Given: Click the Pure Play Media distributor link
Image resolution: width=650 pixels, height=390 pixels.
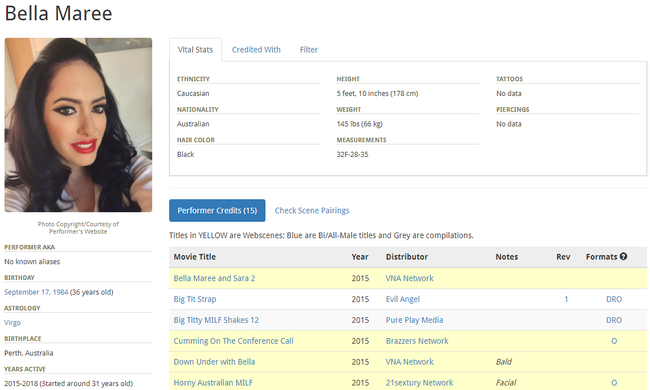Looking at the screenshot, I should coord(414,320).
